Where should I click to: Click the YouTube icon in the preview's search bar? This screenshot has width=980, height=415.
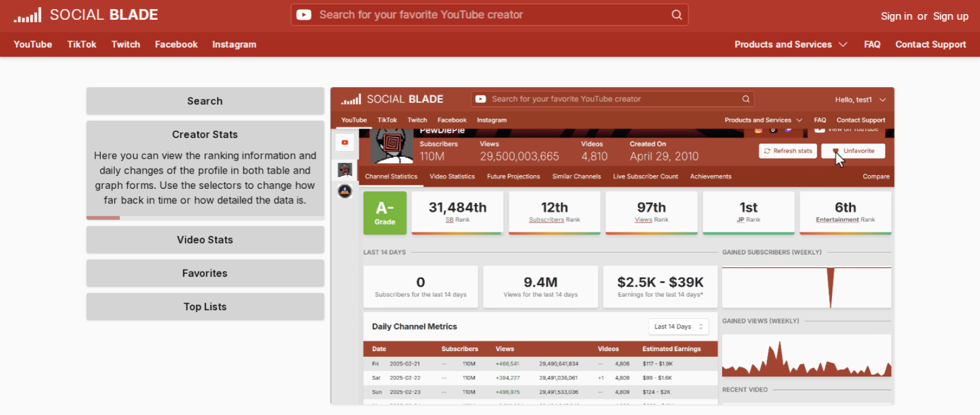click(480, 99)
